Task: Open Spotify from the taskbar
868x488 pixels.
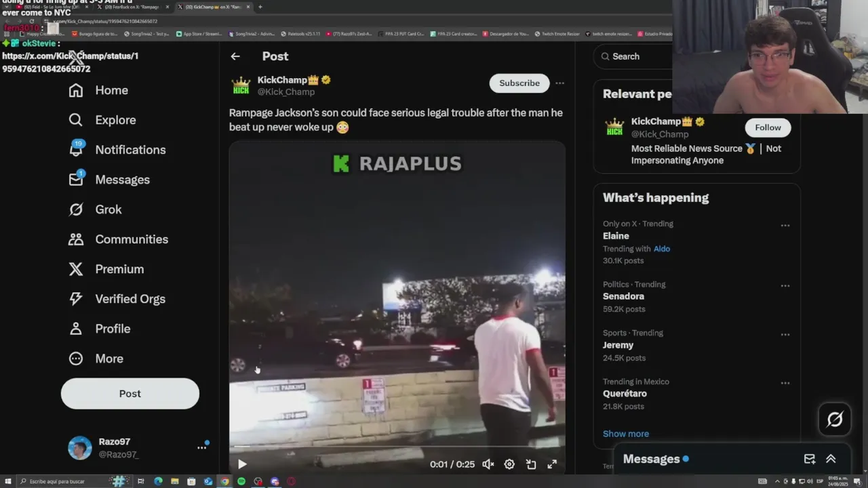Action: click(x=241, y=481)
